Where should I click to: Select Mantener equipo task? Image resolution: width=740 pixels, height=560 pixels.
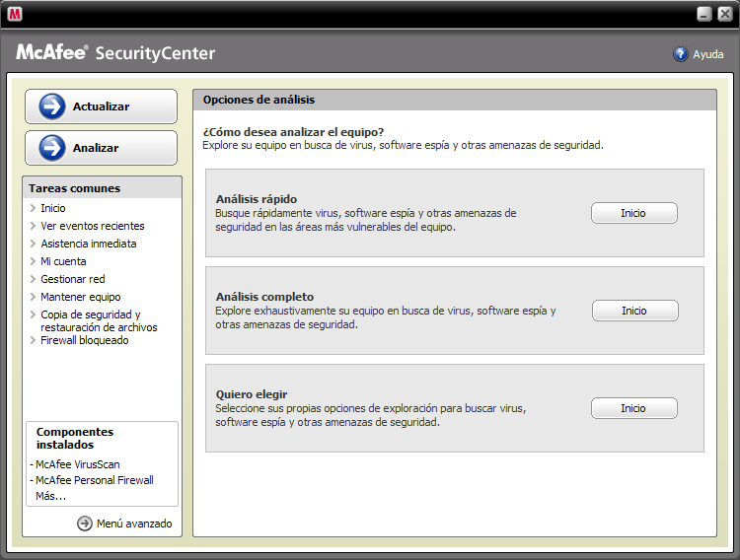(80, 297)
